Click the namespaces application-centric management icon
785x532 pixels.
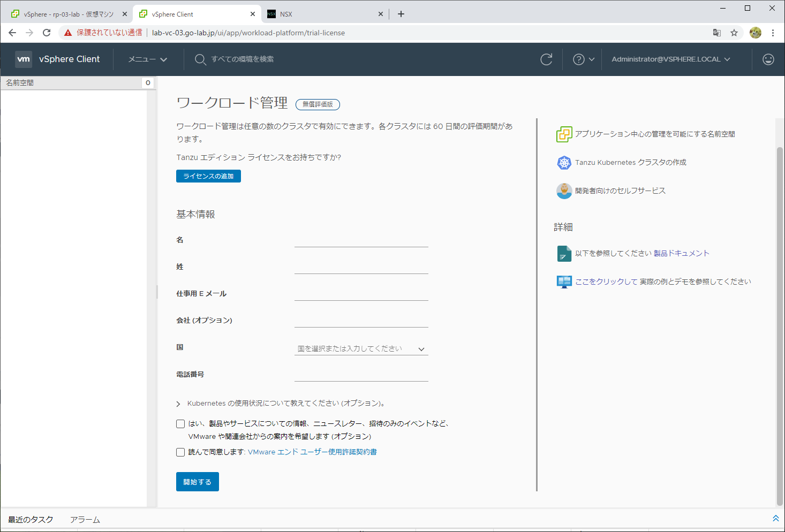(564, 134)
